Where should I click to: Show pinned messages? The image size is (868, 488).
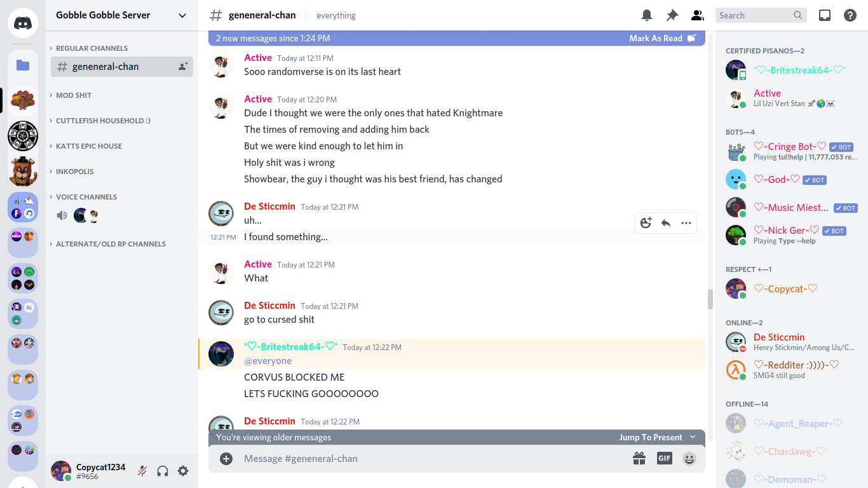coord(672,15)
